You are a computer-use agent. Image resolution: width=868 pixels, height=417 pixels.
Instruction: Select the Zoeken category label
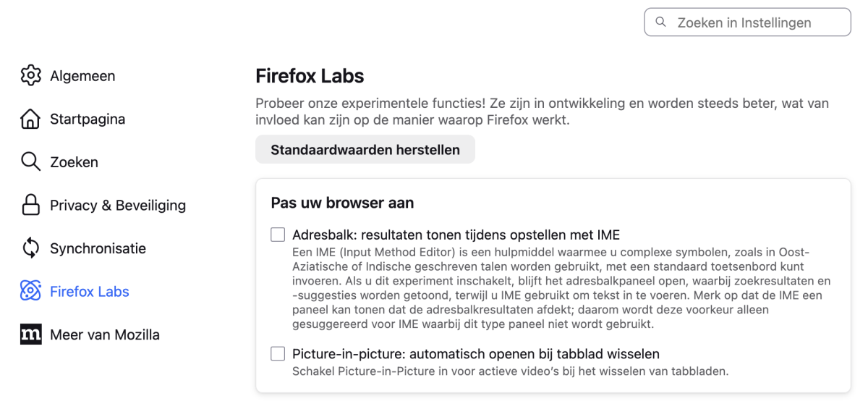(74, 162)
